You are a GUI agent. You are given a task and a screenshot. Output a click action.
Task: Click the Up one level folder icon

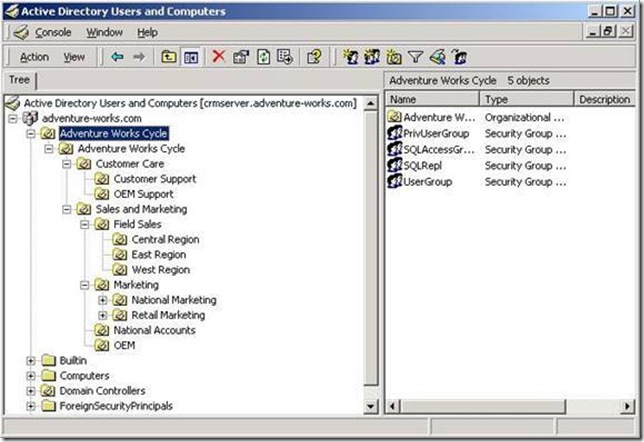coord(169,57)
